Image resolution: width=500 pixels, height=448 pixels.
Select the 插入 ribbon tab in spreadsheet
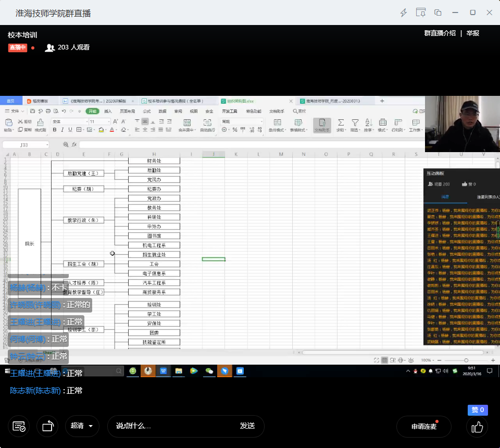tap(108, 111)
